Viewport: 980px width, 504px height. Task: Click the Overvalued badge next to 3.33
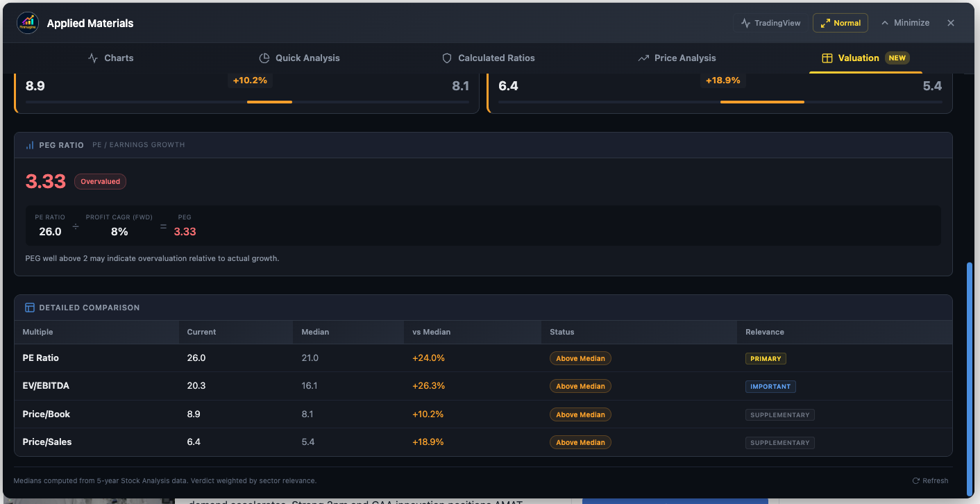point(100,181)
